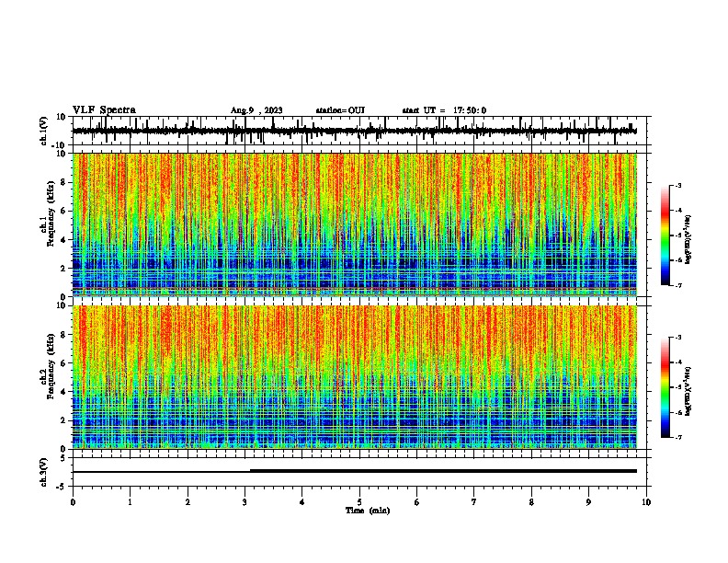Click time axis tick label "3"

(245, 502)
